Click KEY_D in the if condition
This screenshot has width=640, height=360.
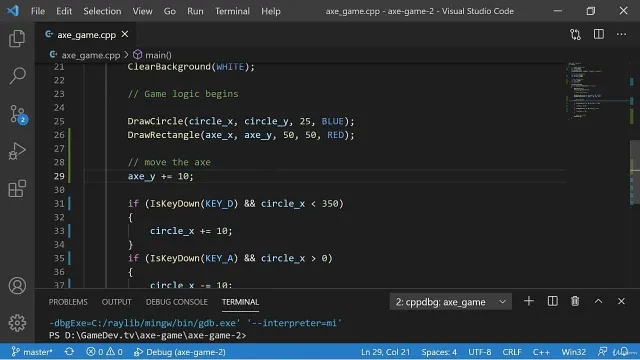click(219, 204)
